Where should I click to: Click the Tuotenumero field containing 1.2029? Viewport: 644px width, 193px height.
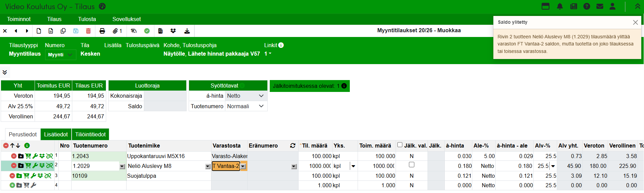click(x=95, y=166)
